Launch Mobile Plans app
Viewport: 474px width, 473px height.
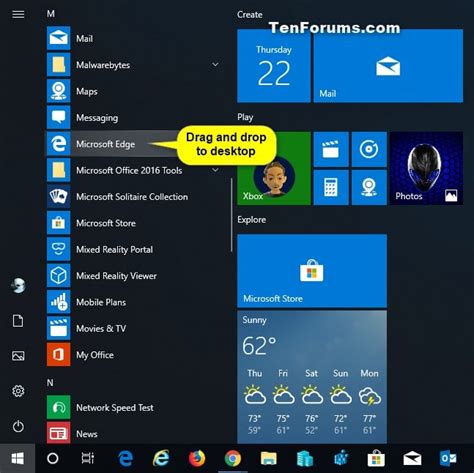pos(133,302)
